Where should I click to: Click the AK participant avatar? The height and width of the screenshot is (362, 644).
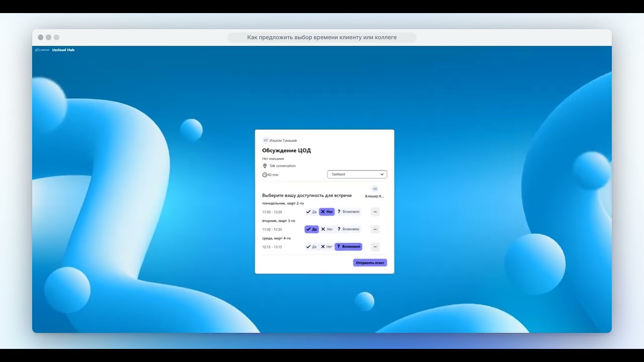[375, 189]
